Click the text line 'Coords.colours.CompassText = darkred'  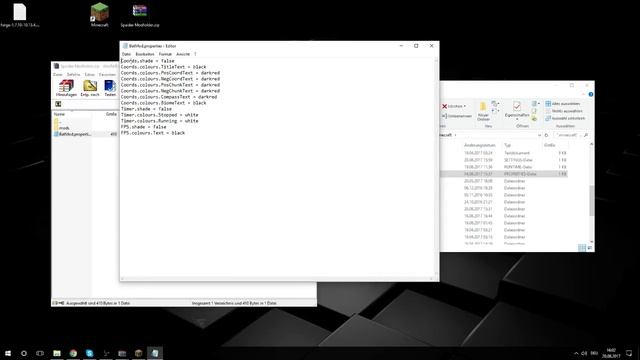169,97
